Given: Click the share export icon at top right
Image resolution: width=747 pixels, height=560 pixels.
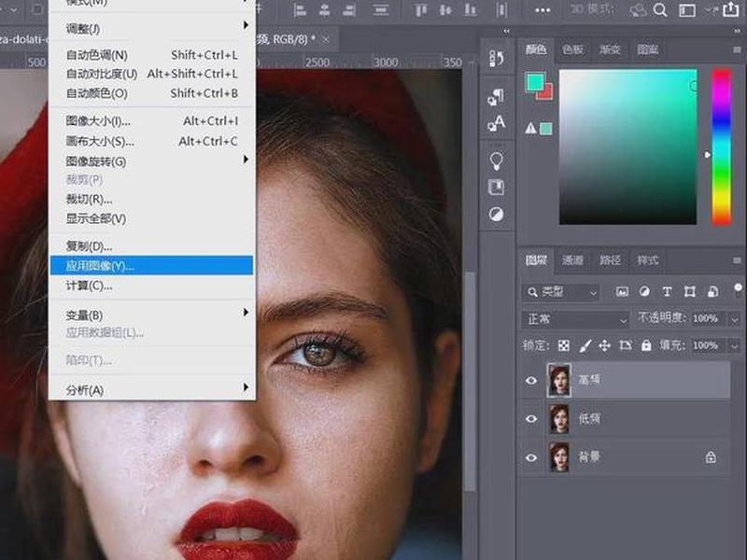Looking at the screenshot, I should point(731,9).
